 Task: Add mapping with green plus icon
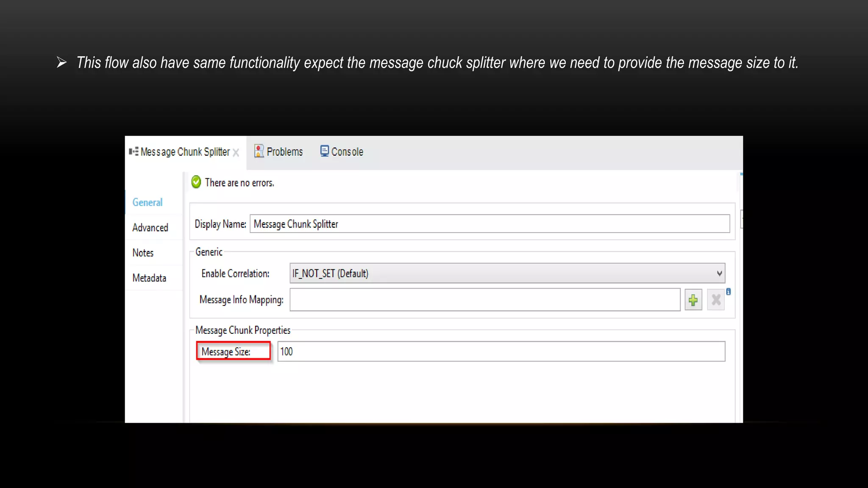[693, 300]
